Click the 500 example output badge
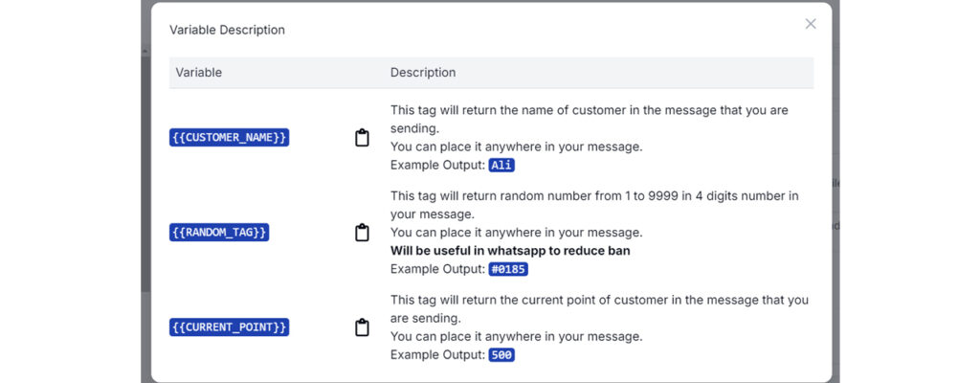This screenshot has width=980, height=383. [x=501, y=355]
